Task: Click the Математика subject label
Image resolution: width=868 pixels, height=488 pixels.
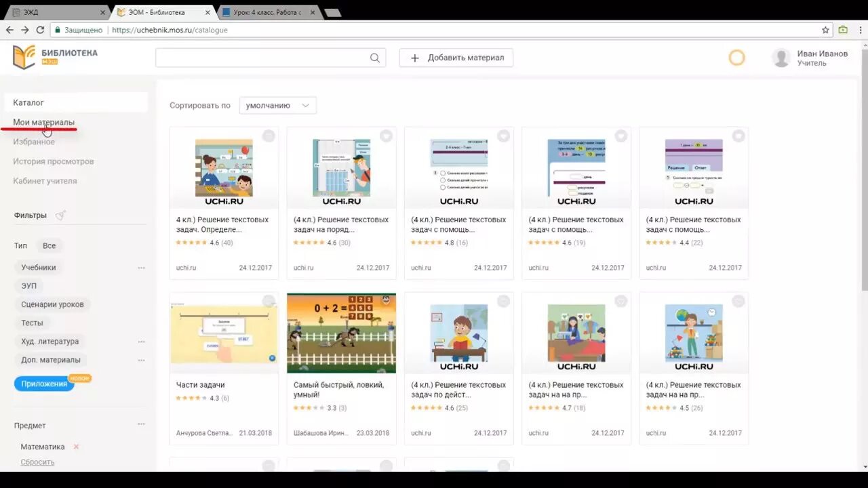Action: 43,447
